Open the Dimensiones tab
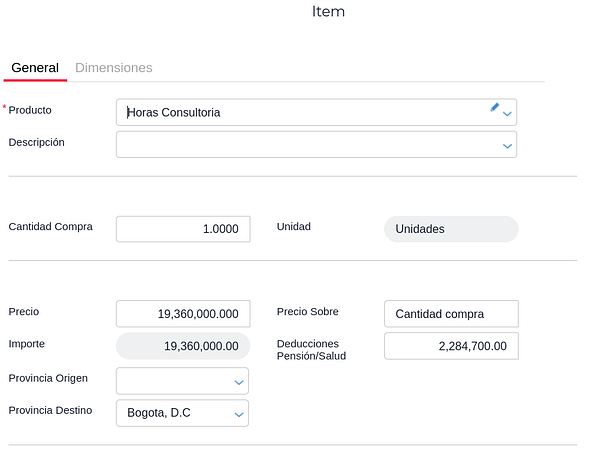The height and width of the screenshot is (476, 602). [x=114, y=68]
